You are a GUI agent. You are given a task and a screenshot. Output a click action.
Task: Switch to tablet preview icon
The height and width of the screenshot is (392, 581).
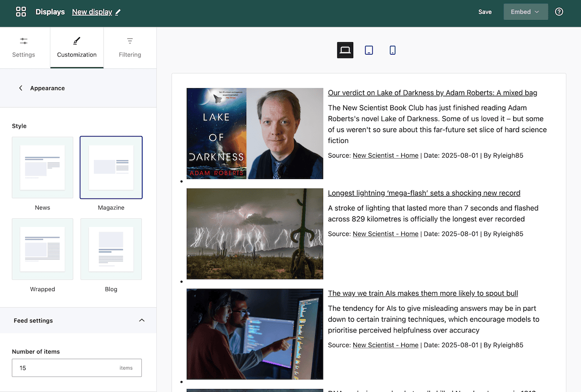[x=369, y=50]
